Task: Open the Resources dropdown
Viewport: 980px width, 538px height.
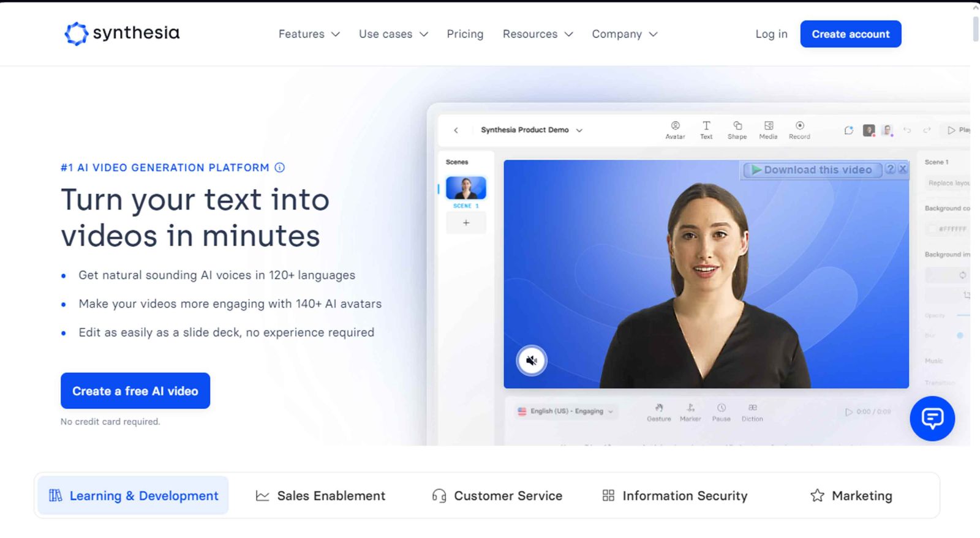Action: point(538,34)
